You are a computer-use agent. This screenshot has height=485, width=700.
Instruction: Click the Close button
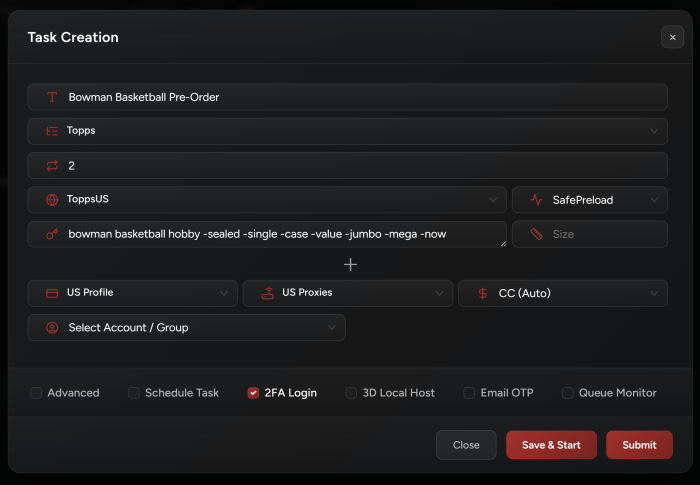tap(466, 445)
